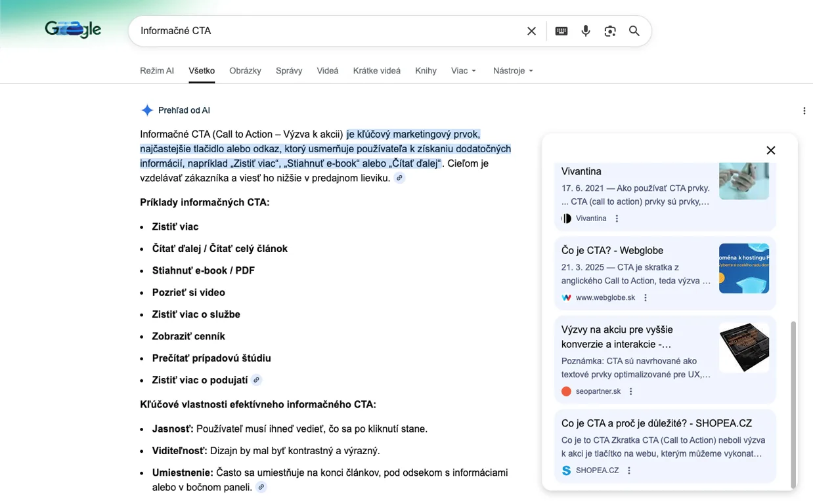Click the seopartner.sk result thumbnail image

743,347
